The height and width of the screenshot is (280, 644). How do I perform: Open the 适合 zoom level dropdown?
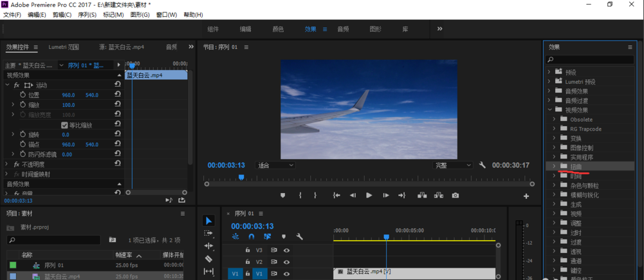tap(275, 165)
